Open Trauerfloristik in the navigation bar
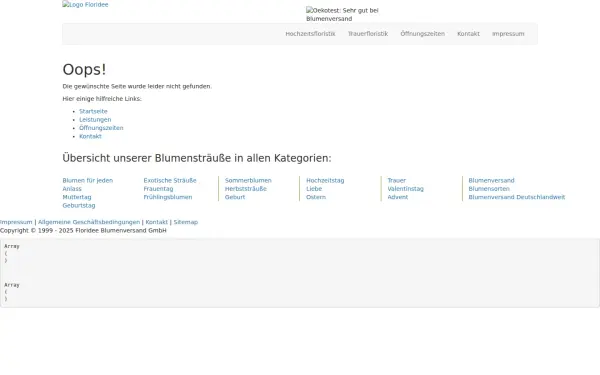This screenshot has height=375, width=600. tap(368, 34)
